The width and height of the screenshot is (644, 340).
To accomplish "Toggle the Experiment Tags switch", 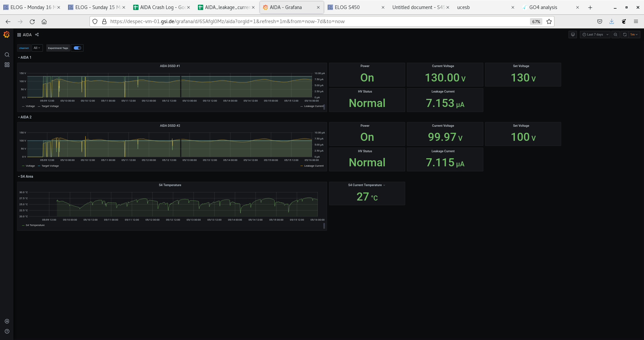I will click(77, 48).
